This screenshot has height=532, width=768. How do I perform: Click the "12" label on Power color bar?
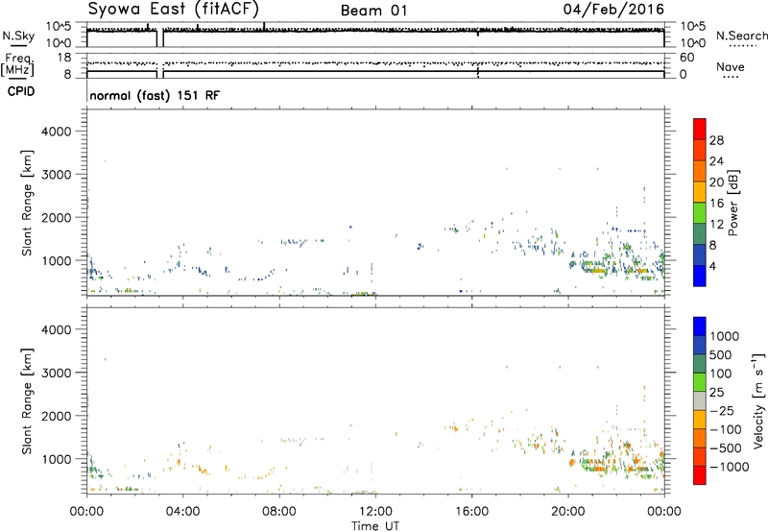coord(716,225)
